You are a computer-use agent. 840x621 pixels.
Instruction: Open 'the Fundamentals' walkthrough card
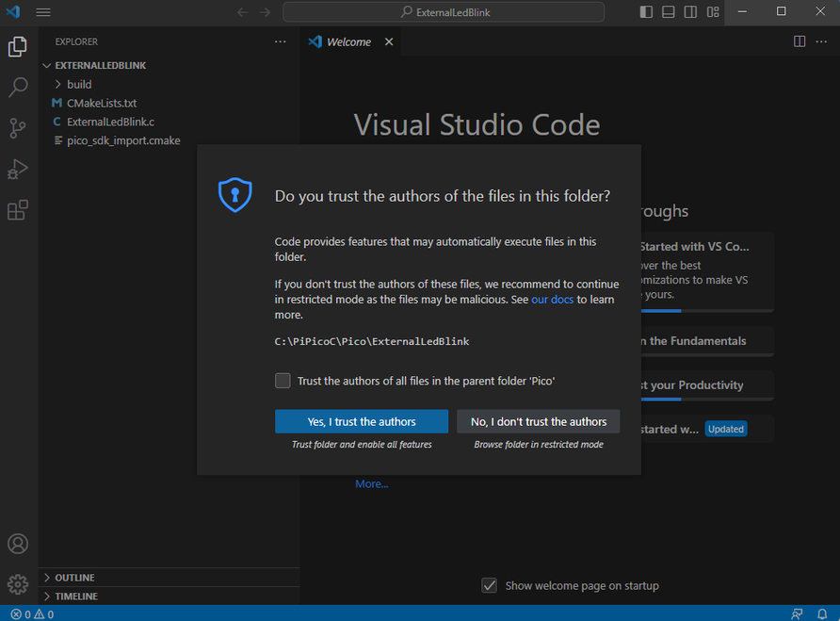click(x=707, y=341)
